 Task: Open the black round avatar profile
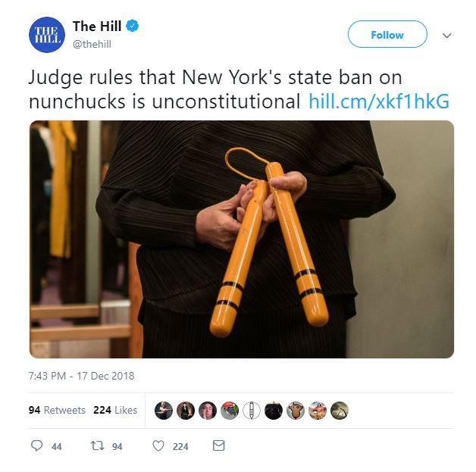click(x=274, y=411)
